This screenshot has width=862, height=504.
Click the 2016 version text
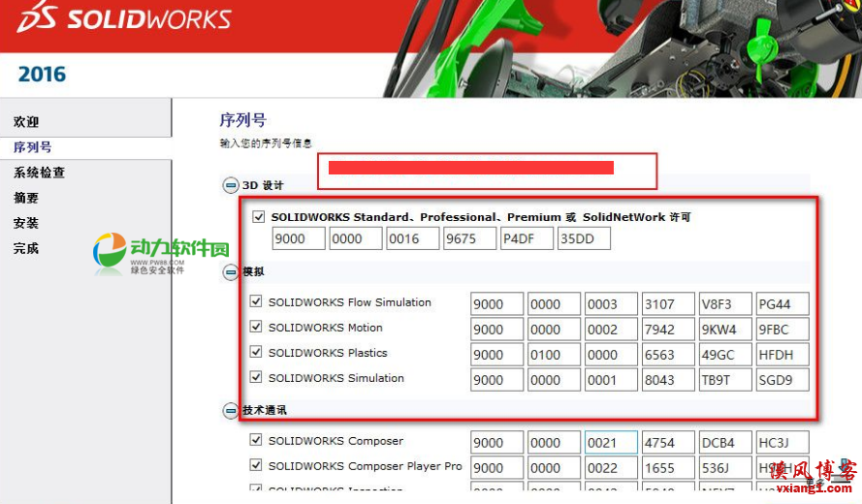pyautogui.click(x=42, y=75)
